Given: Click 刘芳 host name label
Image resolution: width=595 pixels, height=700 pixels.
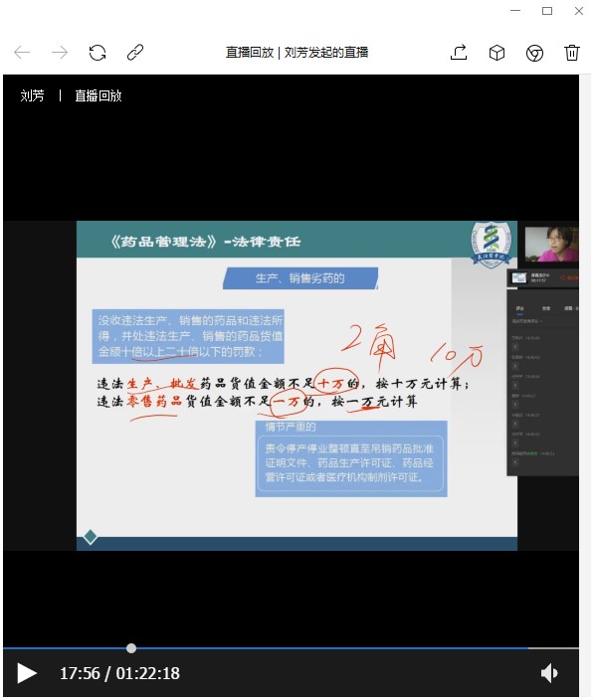Looking at the screenshot, I should coord(32,95).
